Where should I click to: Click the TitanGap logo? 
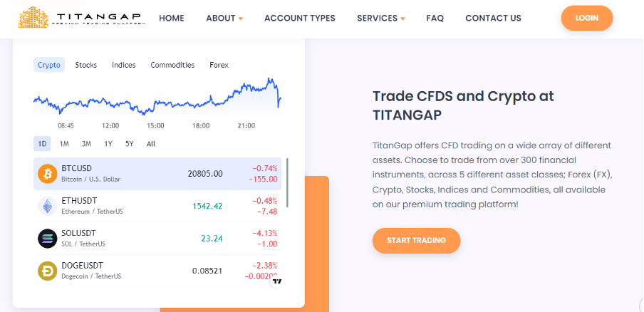pyautogui.click(x=82, y=18)
